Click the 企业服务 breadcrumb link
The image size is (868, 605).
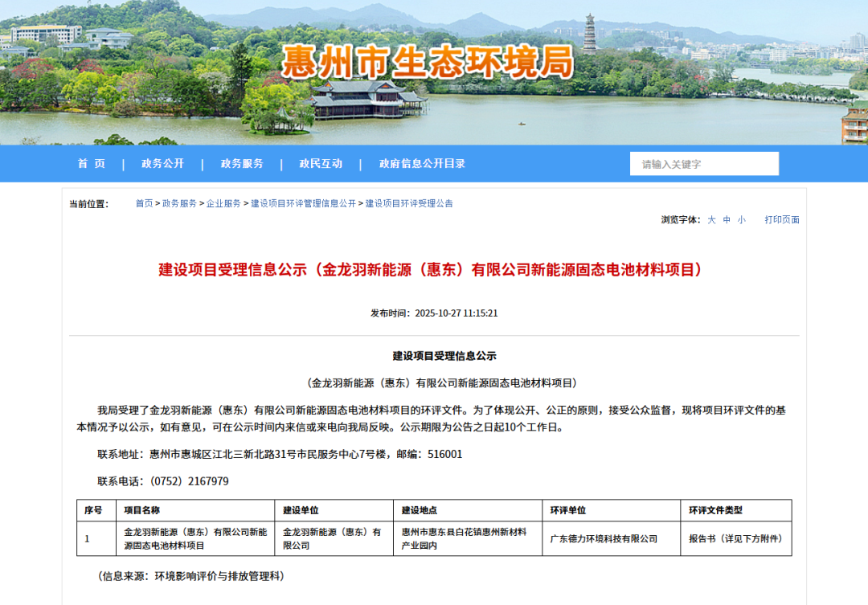point(223,203)
